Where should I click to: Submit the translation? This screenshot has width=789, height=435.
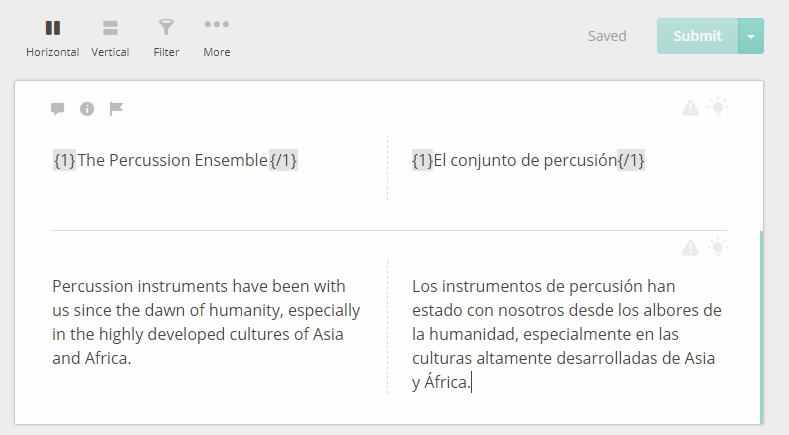click(697, 36)
